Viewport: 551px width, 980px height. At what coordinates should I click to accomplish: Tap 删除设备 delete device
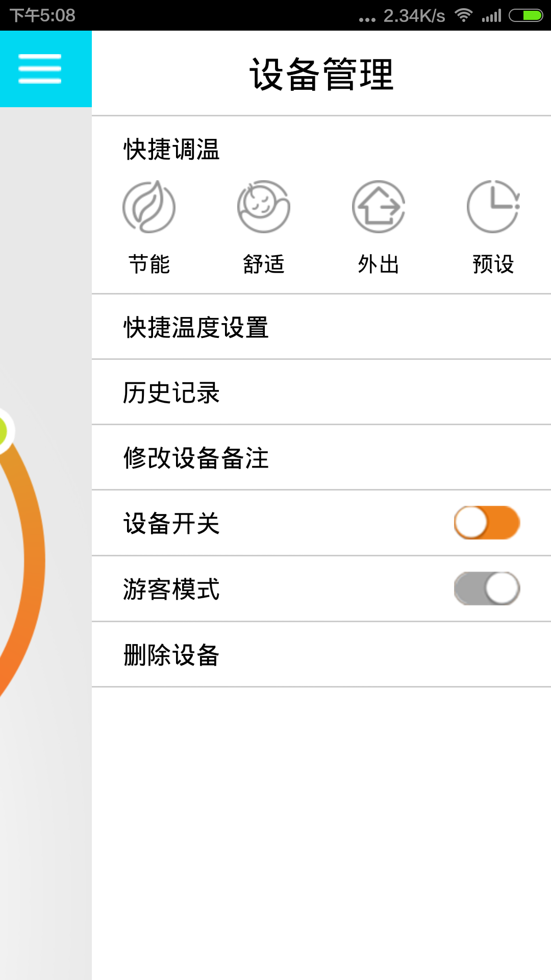coord(321,654)
